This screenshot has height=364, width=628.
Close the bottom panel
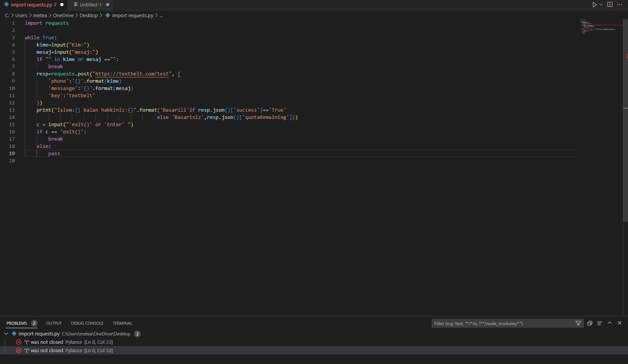click(620, 323)
